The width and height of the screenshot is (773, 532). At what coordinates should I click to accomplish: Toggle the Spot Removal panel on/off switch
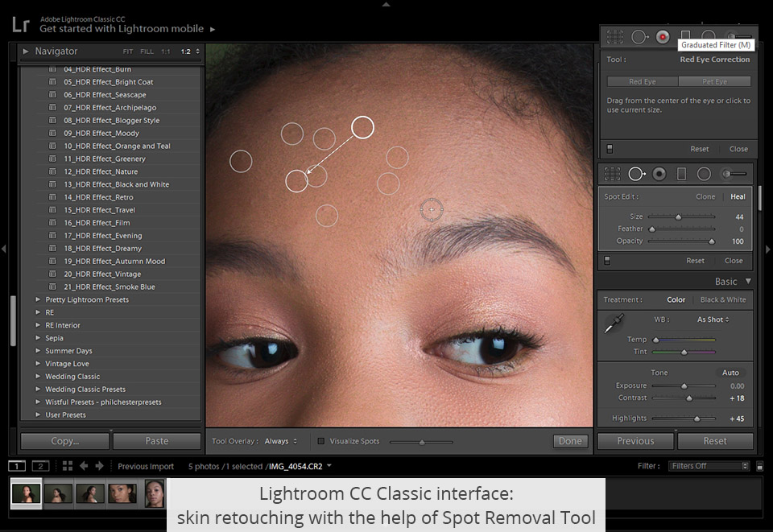pos(606,260)
